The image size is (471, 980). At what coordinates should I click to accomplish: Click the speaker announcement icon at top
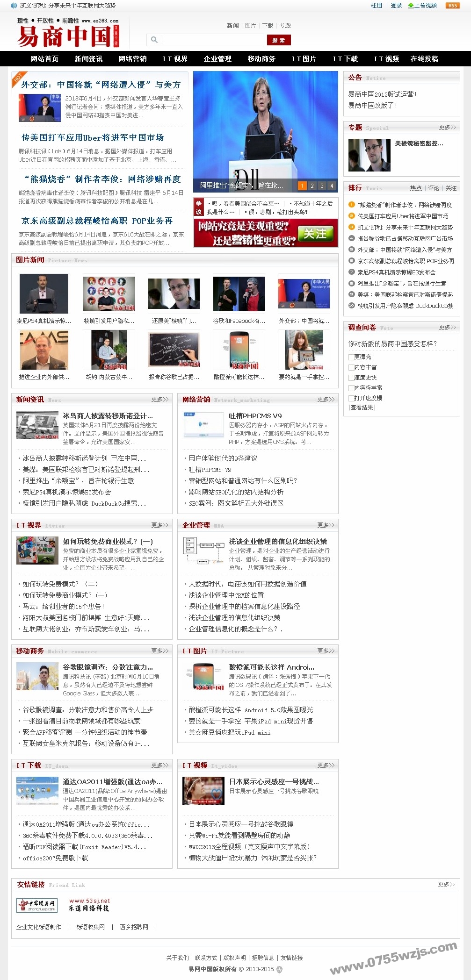(14, 6)
